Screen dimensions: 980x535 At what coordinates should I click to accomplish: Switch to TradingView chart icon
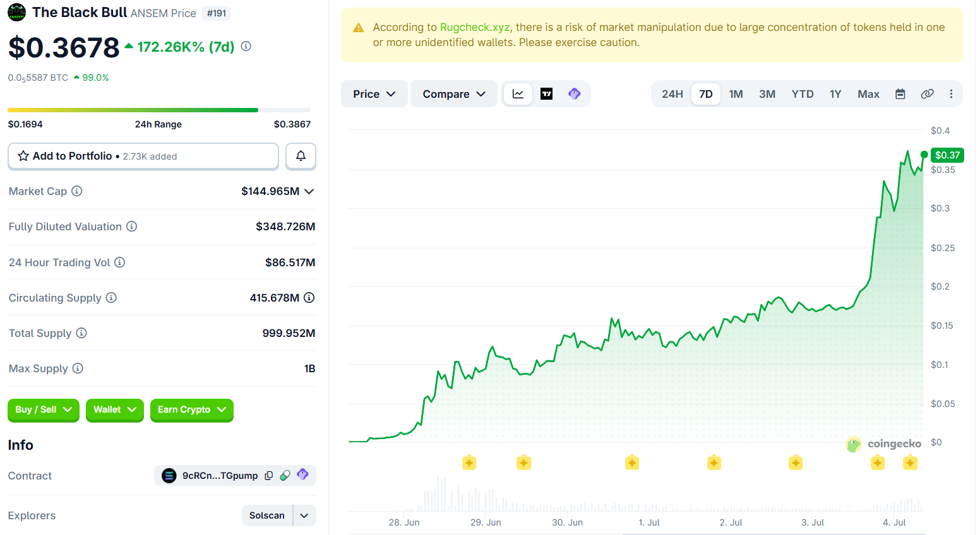coord(547,94)
